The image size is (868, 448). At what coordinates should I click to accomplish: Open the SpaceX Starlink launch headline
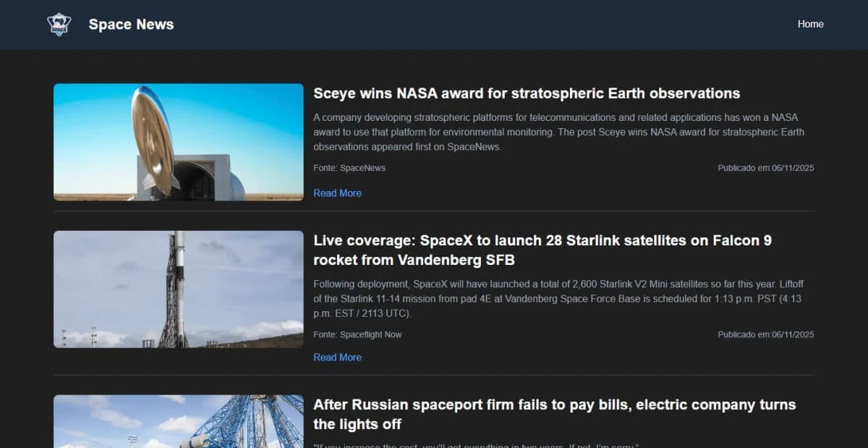pos(542,250)
